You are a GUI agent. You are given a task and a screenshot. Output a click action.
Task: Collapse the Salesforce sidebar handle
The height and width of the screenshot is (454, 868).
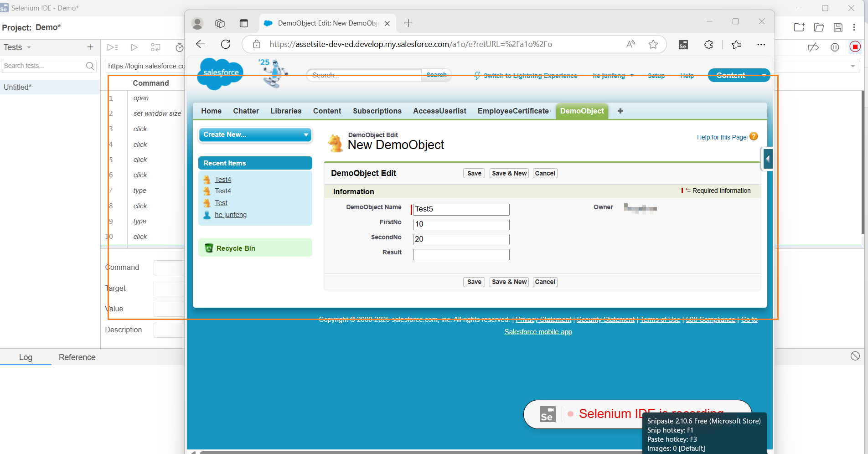click(768, 159)
